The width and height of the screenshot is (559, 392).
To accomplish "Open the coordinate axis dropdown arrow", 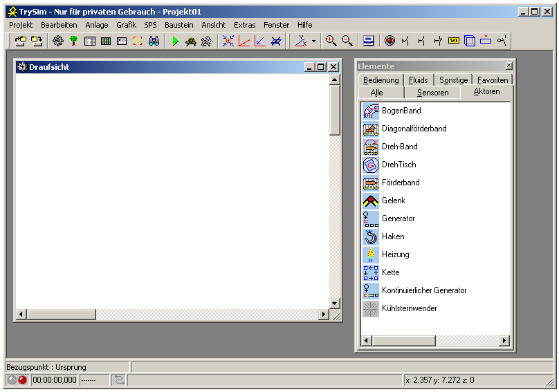I will 313,41.
